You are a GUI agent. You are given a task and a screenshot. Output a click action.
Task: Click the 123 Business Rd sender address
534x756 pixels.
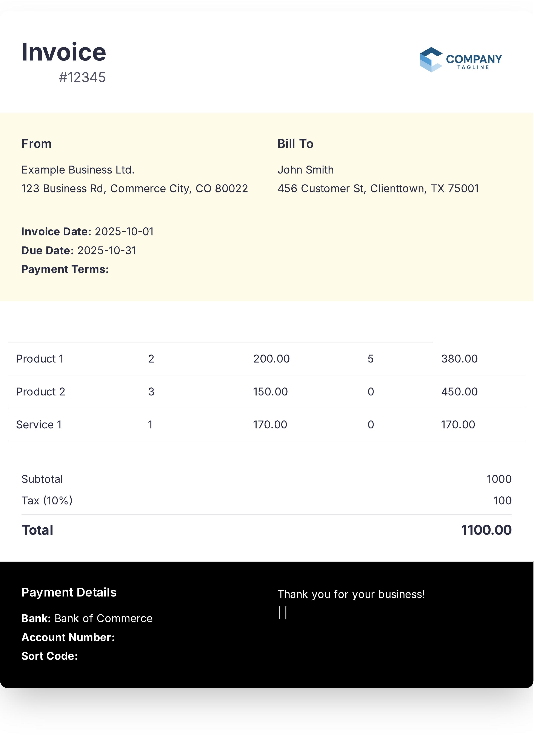135,189
